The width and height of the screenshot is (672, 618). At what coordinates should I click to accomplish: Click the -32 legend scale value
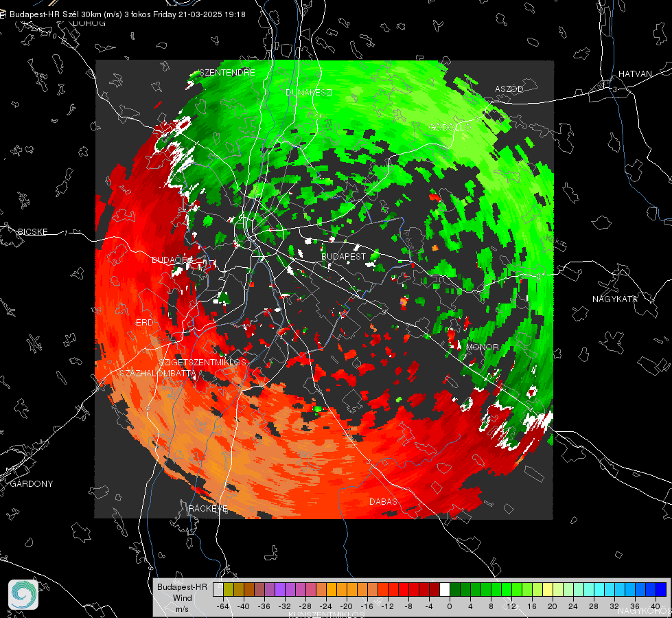(285, 606)
